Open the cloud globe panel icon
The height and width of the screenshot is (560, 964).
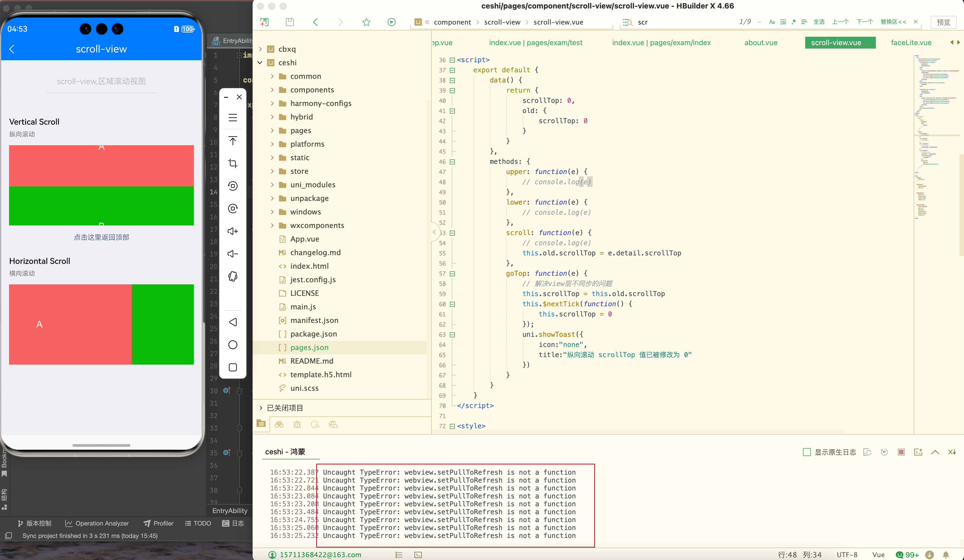tap(333, 425)
